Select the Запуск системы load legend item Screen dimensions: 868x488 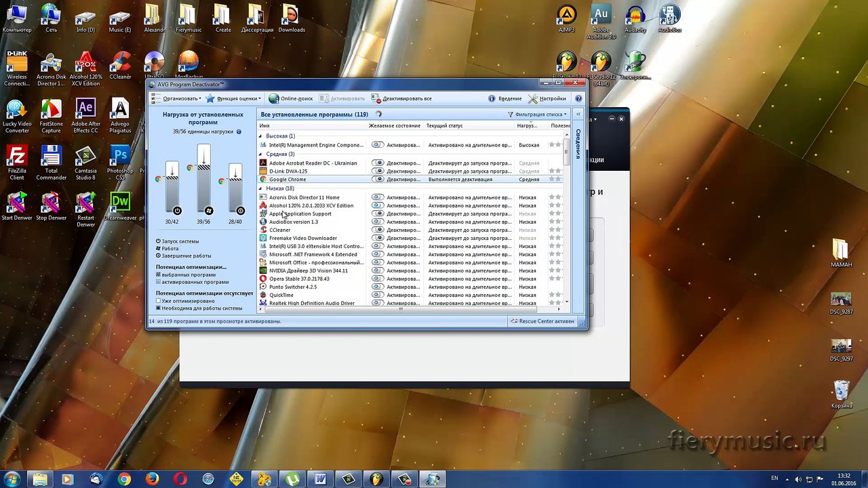[x=178, y=241]
